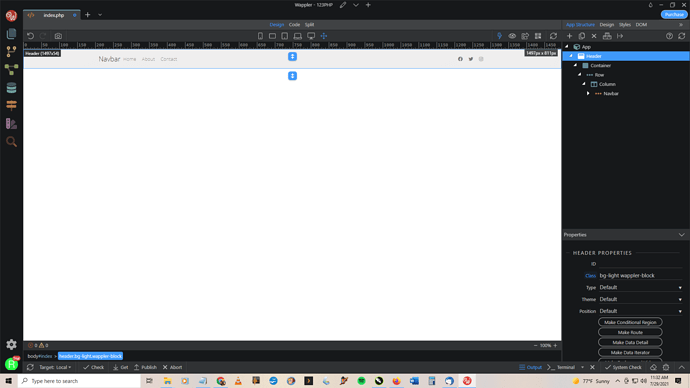This screenshot has height=388, width=690.
Task: Click the Publish button
Action: pos(145,367)
